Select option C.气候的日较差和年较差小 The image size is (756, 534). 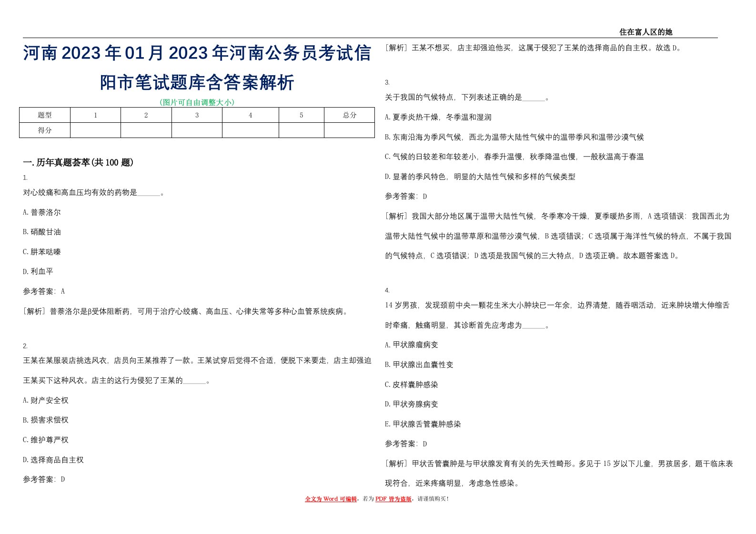pos(514,157)
